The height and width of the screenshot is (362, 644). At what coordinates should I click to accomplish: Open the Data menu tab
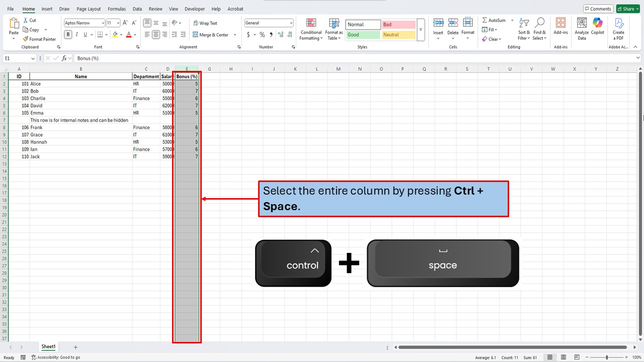[137, 9]
